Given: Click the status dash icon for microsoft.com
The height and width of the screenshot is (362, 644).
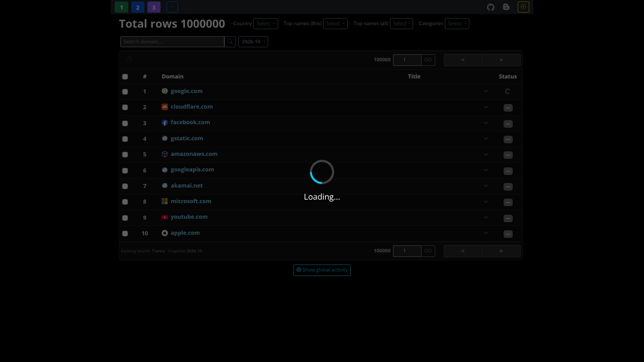Looking at the screenshot, I should click(508, 202).
